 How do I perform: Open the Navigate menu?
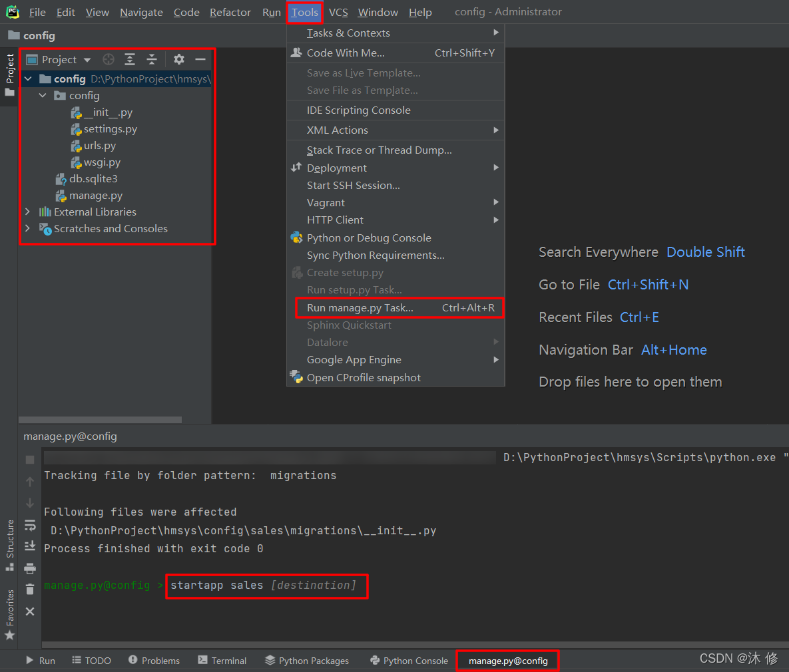tap(141, 12)
